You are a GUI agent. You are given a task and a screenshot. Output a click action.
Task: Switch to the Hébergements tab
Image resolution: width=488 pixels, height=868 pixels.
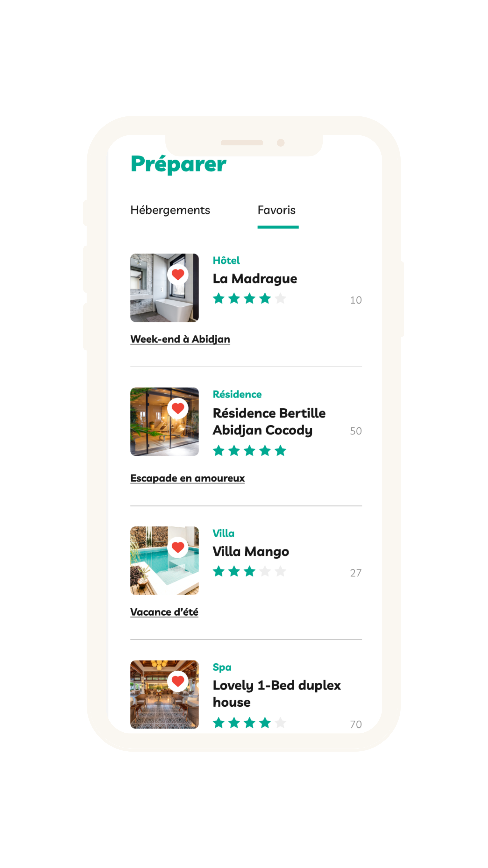point(170,210)
